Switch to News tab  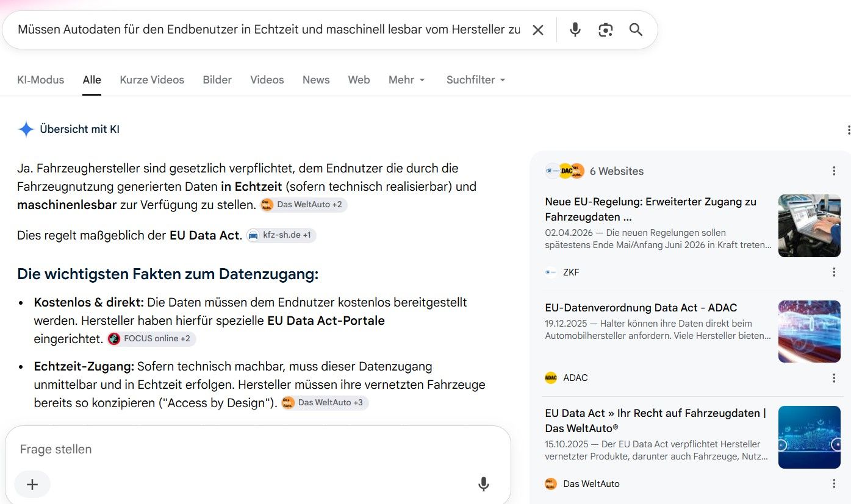(316, 80)
